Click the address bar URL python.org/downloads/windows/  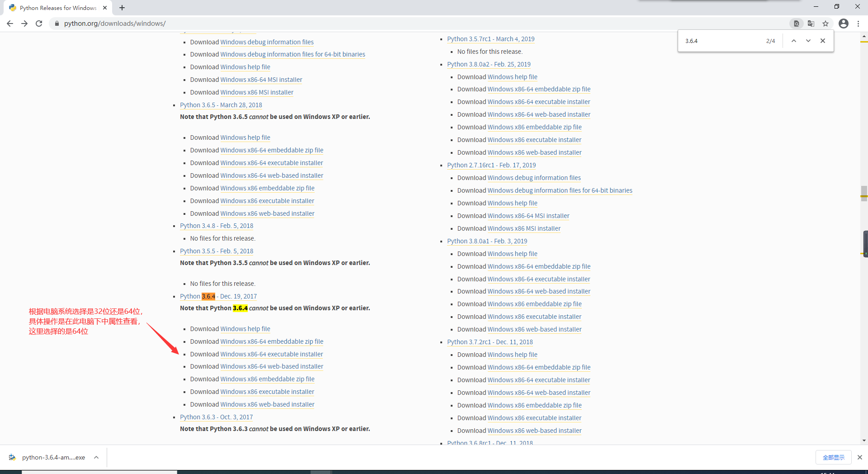(115, 24)
